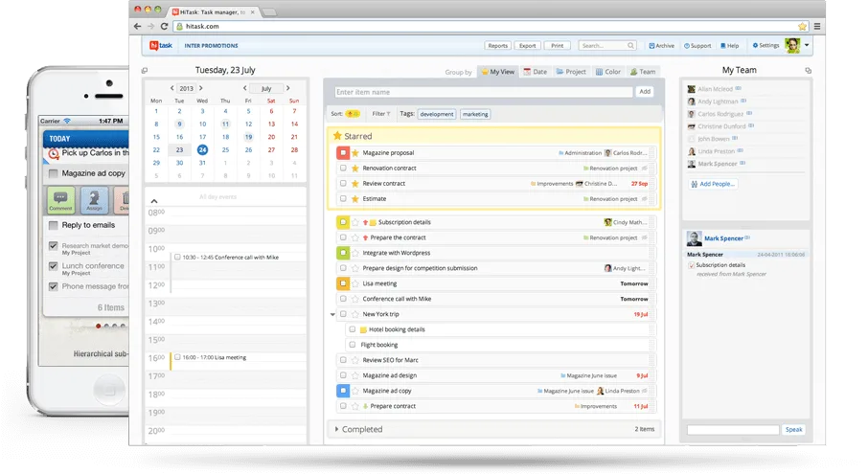The image size is (868, 474).
Task: Click the HiTask logo icon
Action: coord(154,45)
